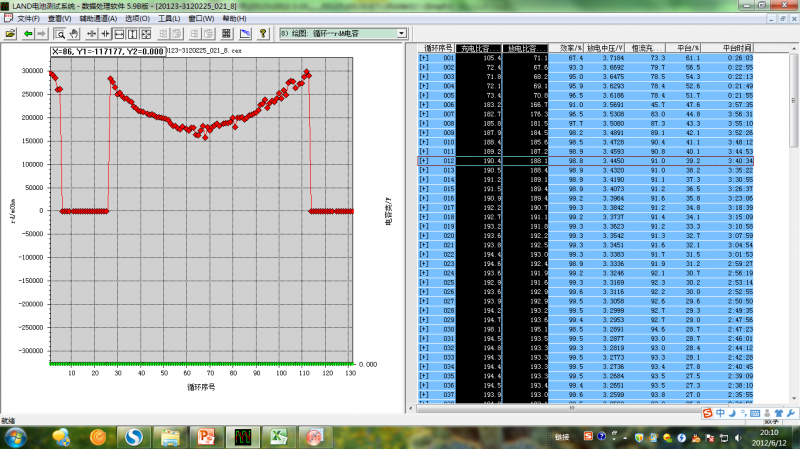
Task: Click the horizontal expand arrows icon
Action: [91, 34]
